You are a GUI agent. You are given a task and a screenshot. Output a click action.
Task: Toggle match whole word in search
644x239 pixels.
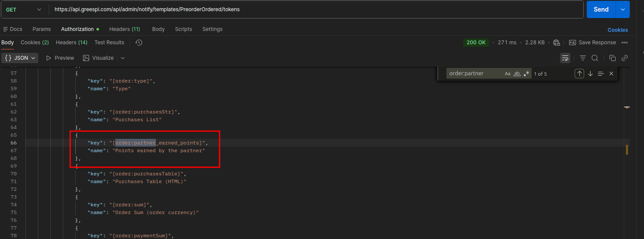point(517,74)
